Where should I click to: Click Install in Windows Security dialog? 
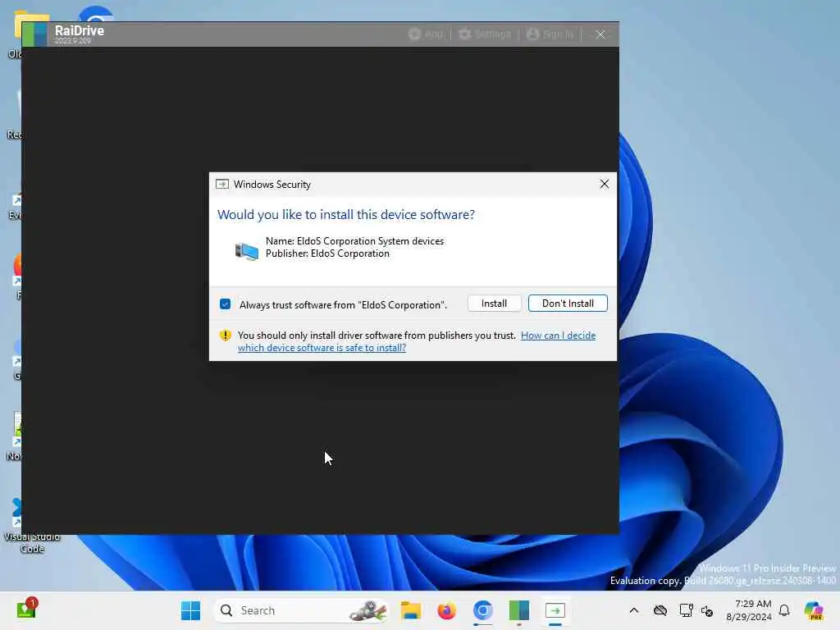tap(493, 304)
